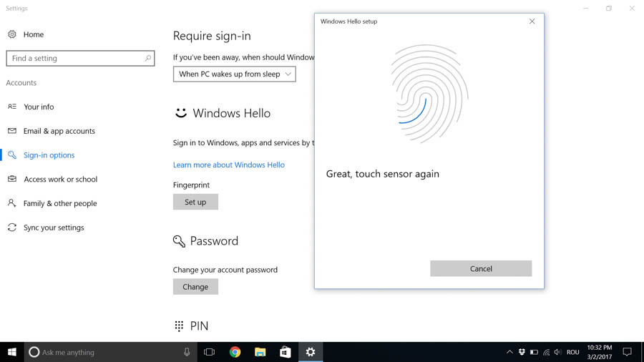Click the Sign-in options key icon

(12, 155)
